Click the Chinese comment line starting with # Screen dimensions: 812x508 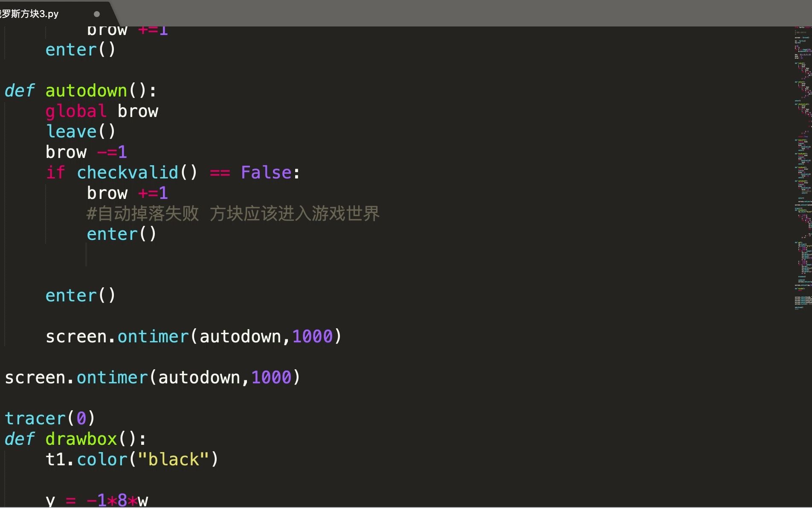(232, 213)
